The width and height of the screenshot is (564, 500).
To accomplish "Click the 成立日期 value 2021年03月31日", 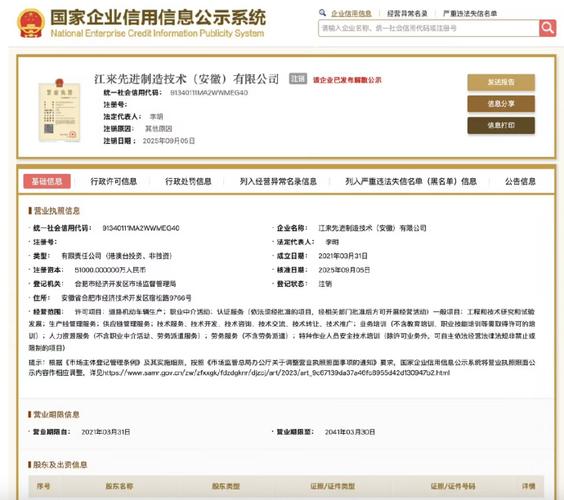I will (x=343, y=256).
